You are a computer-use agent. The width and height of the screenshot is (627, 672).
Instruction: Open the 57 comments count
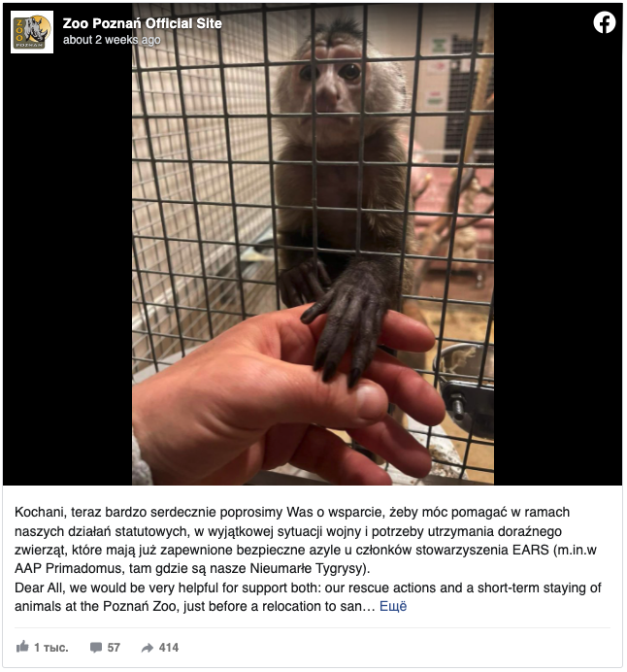point(114,648)
